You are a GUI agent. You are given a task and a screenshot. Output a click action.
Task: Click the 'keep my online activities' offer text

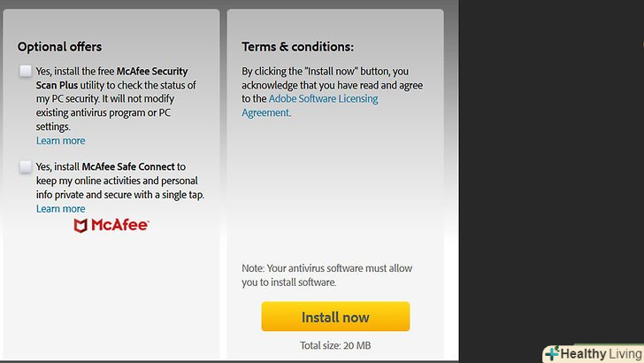[115, 181]
